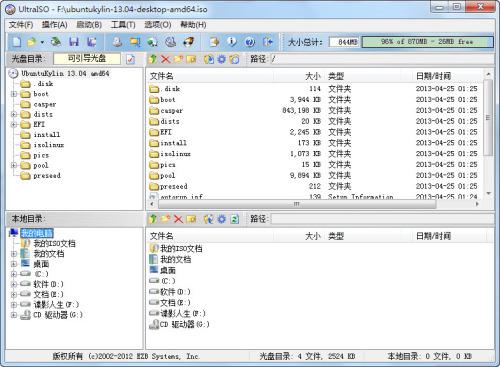Click the Save As icon
This screenshot has height=367, width=500.
pos(91,42)
